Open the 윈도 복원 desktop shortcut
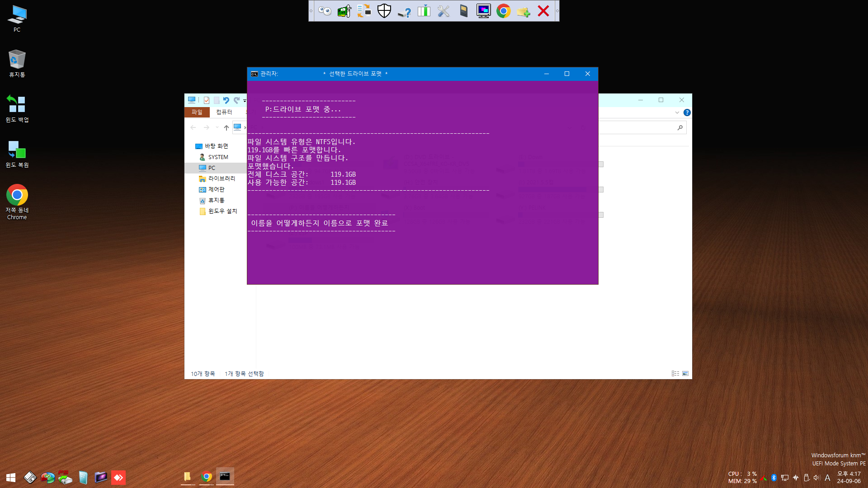The height and width of the screenshot is (488, 868). (x=17, y=154)
